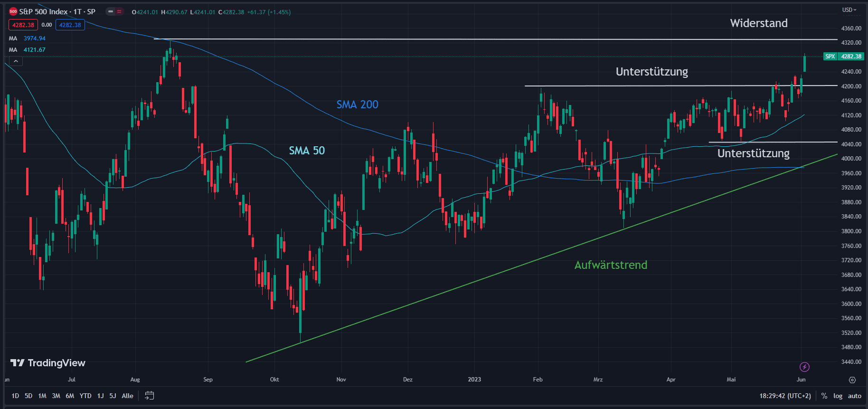Click the C4282.38 close value
868x409 pixels.
click(231, 12)
